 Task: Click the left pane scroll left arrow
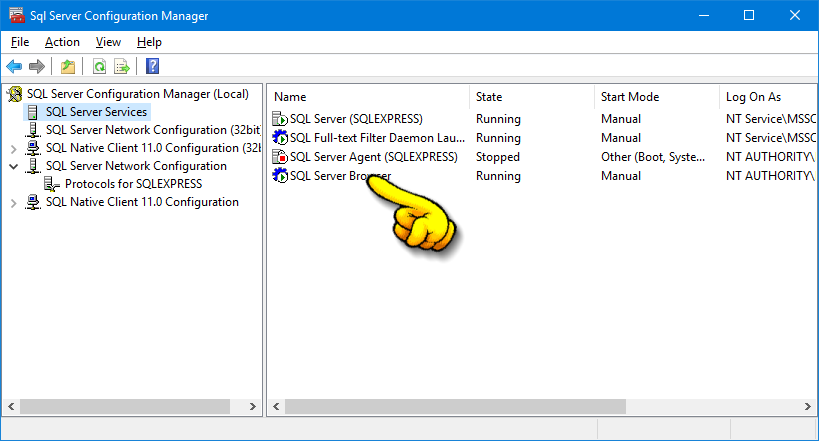[11, 407]
